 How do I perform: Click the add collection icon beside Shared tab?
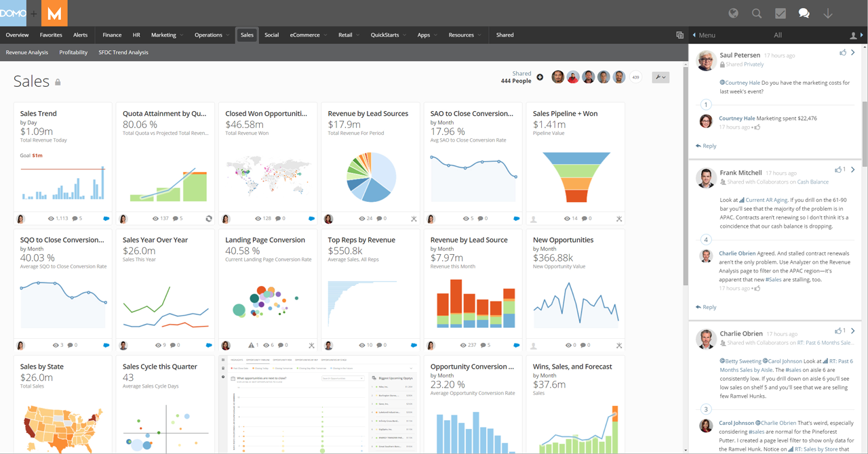click(679, 35)
